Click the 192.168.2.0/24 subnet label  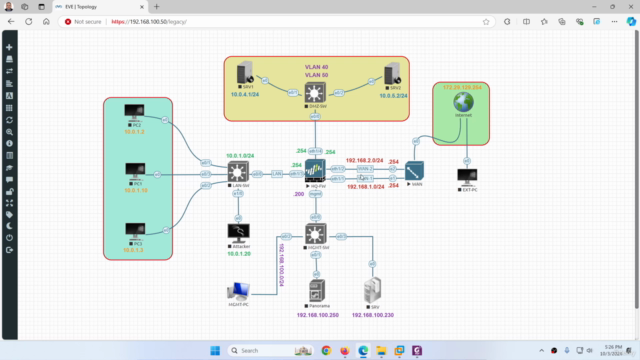tap(364, 160)
